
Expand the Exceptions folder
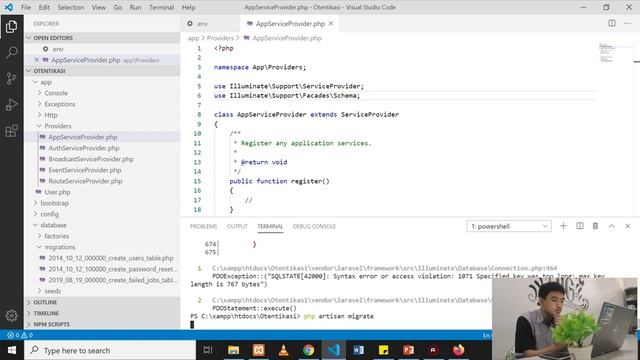coord(102,104)
